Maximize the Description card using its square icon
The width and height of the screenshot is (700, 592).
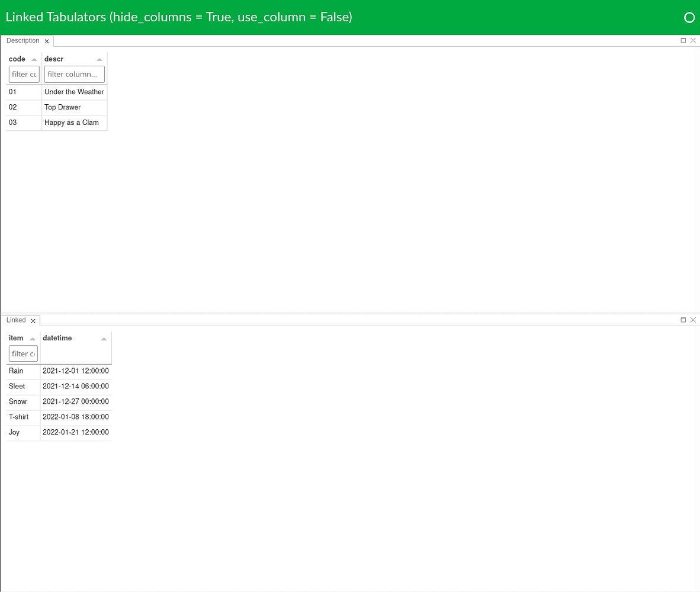683,40
